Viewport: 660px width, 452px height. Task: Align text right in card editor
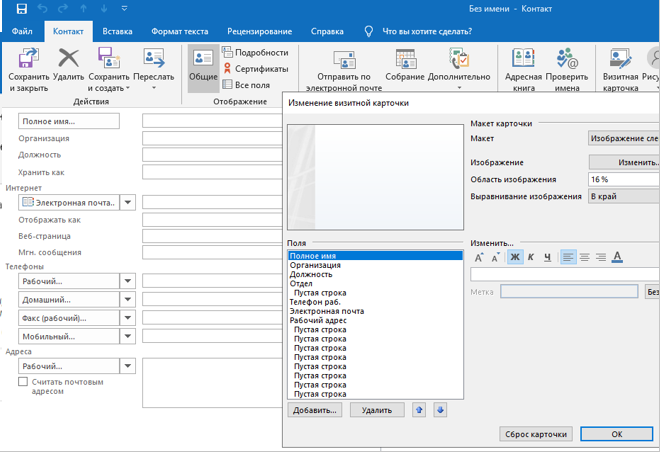[x=601, y=257]
